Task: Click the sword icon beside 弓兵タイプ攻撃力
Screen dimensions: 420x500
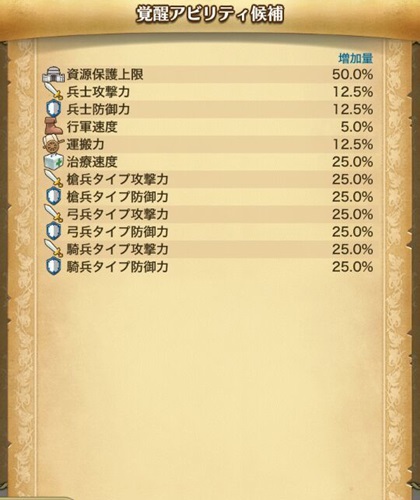Action: (54, 214)
